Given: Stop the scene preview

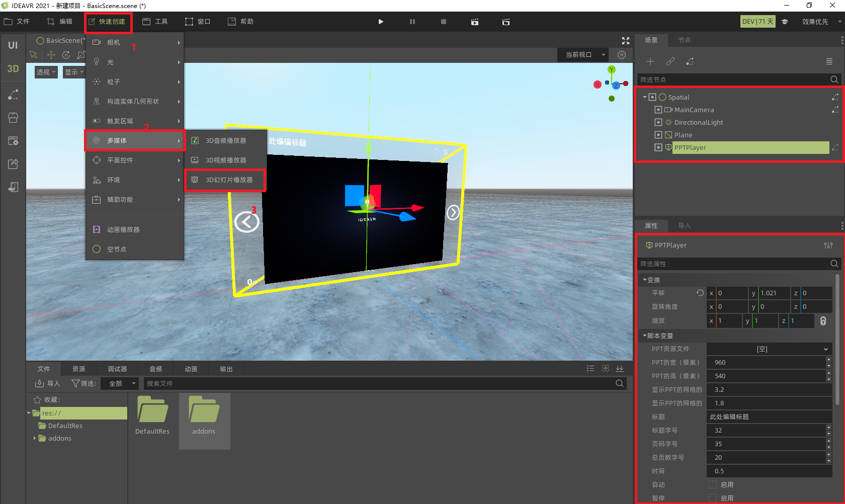Looking at the screenshot, I should tap(444, 22).
